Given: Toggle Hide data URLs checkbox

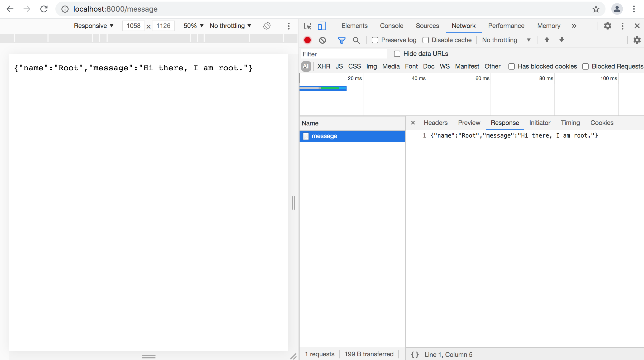Looking at the screenshot, I should [x=397, y=53].
